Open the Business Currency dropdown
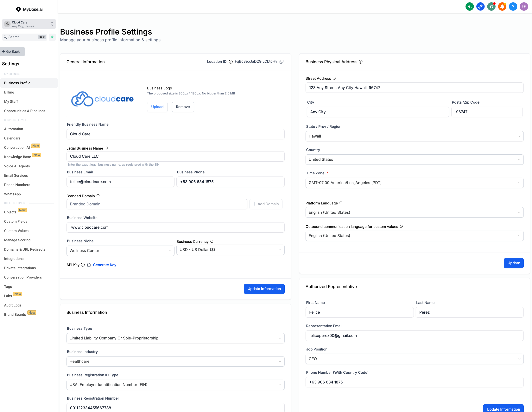Screen dimensions: 532x412 pyautogui.click(x=230, y=250)
